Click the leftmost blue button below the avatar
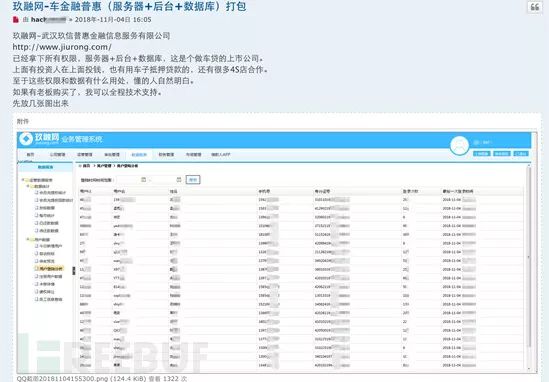This screenshot has height=382, width=549. coord(482,153)
